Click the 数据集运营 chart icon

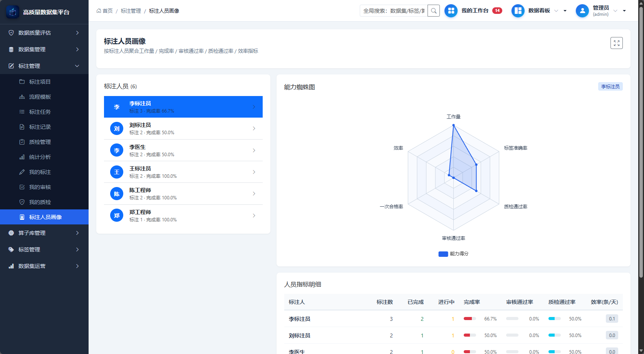pyautogui.click(x=11, y=266)
